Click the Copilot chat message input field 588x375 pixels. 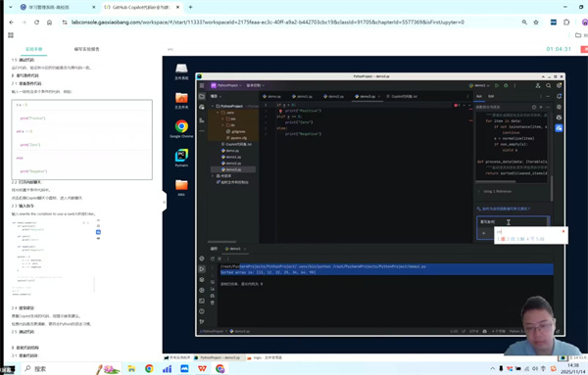513,222
